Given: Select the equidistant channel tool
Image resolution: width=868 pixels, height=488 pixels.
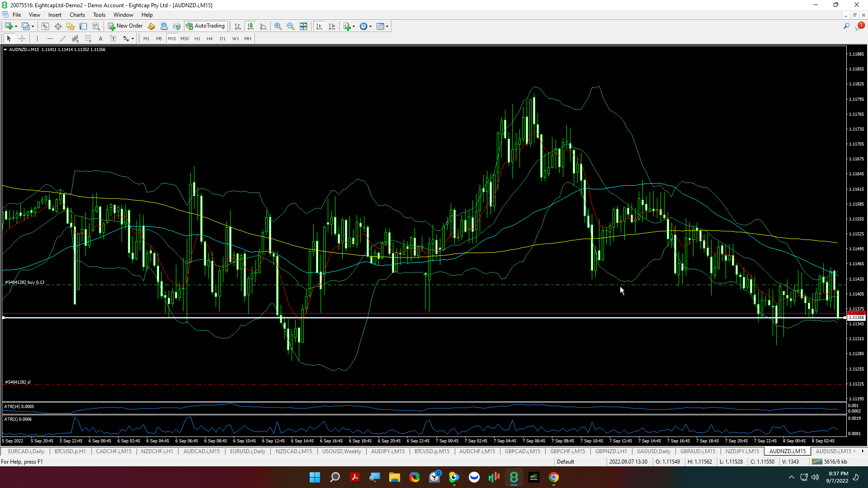Looking at the screenshot, I should tap(75, 39).
